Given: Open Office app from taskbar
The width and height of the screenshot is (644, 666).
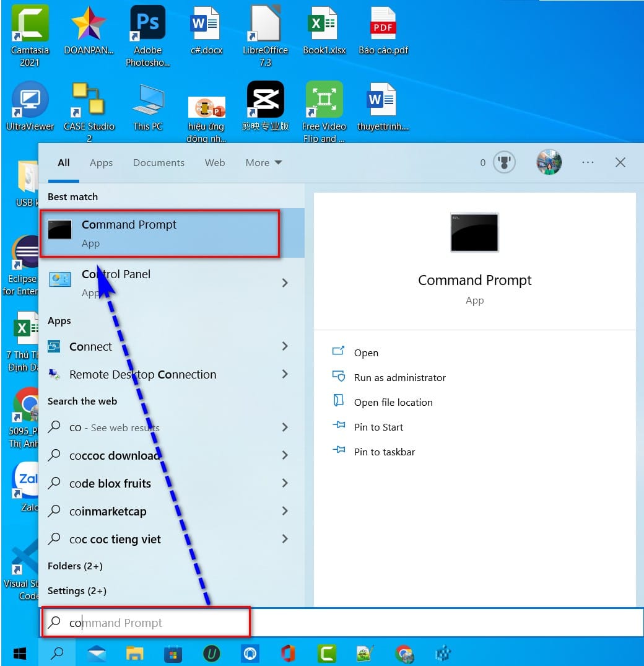Looking at the screenshot, I should [x=288, y=653].
